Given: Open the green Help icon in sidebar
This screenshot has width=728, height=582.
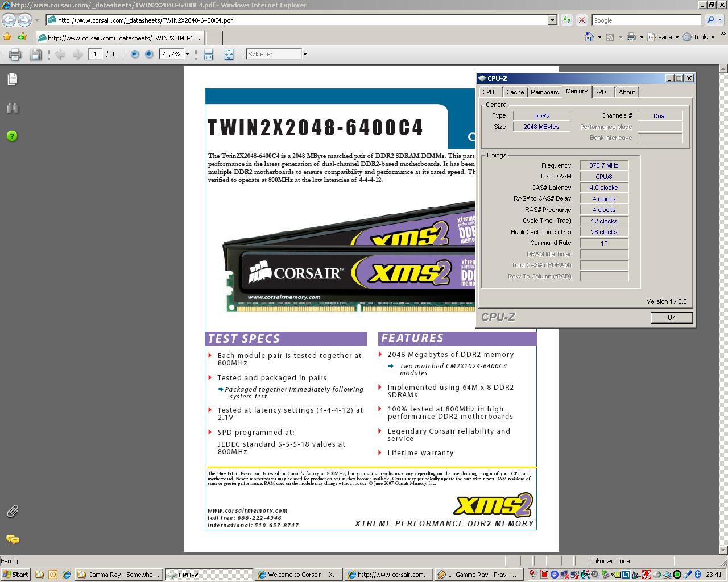Looking at the screenshot, I should (12, 136).
